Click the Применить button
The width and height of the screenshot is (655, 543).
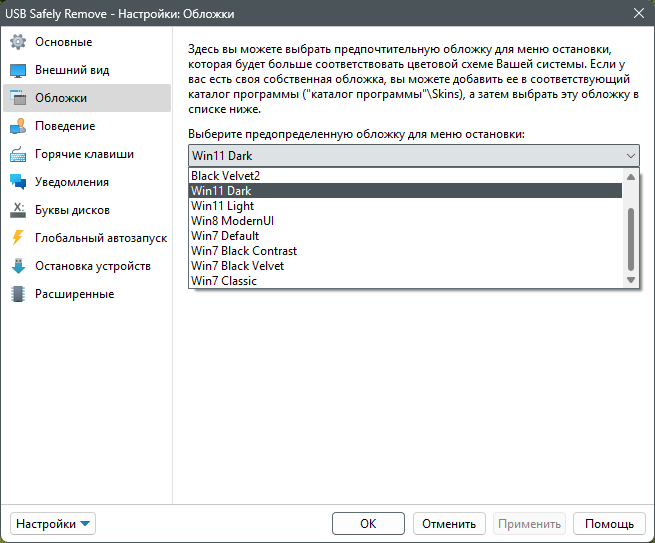[529, 523]
